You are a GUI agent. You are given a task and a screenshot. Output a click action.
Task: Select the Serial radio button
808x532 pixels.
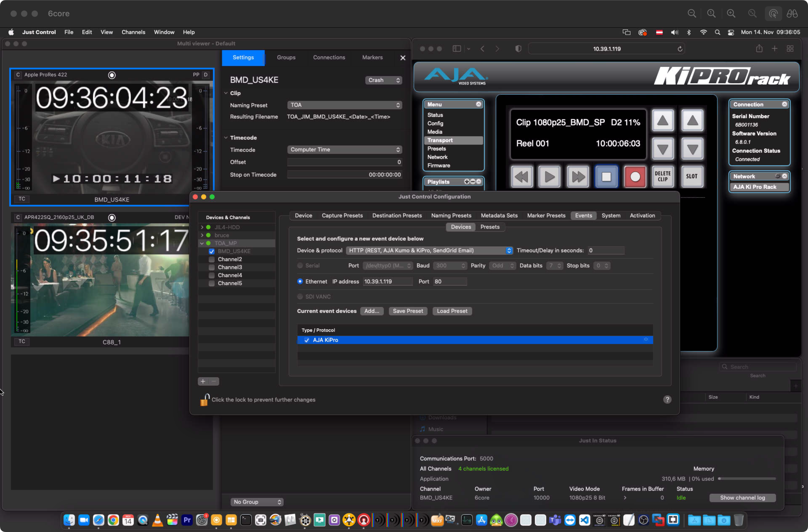(x=300, y=265)
